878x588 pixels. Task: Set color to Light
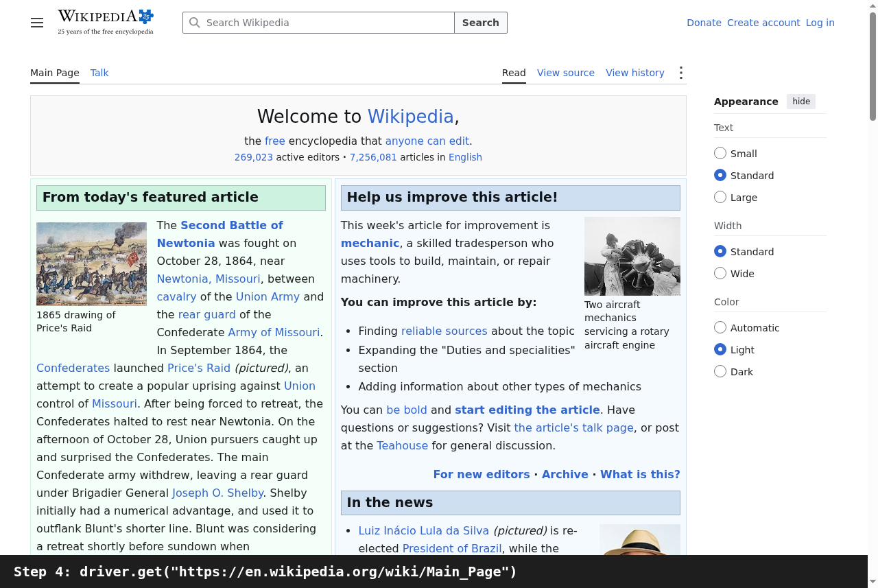720,349
